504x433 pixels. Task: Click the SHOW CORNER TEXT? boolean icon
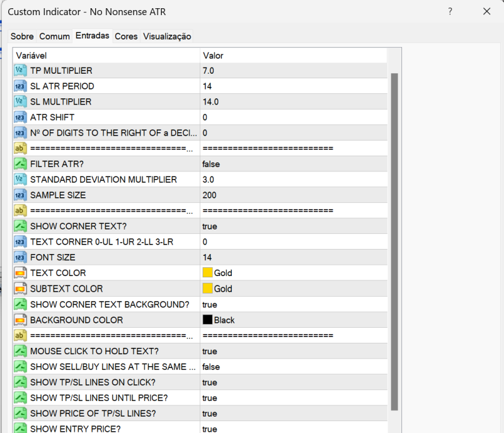[x=20, y=226]
